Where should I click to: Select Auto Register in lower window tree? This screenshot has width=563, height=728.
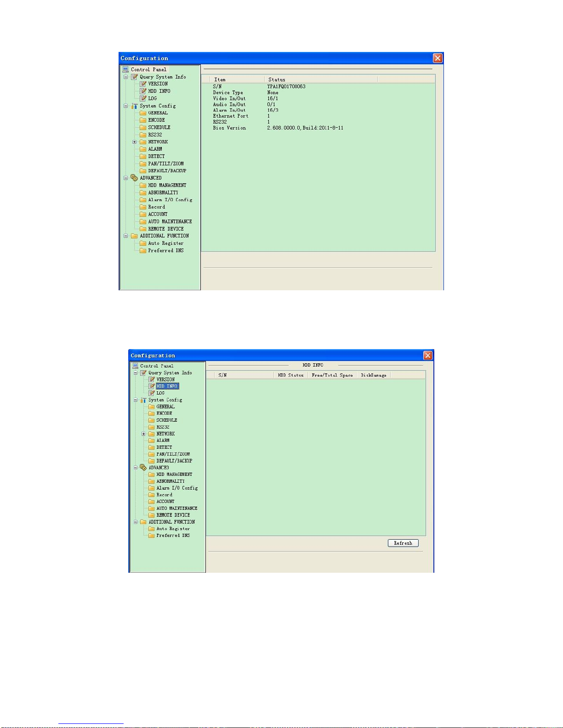click(173, 529)
